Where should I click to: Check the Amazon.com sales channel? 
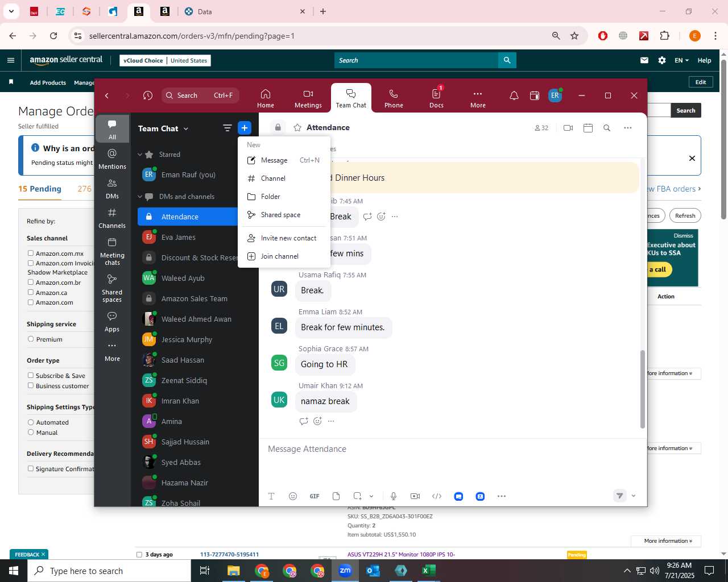tap(31, 302)
